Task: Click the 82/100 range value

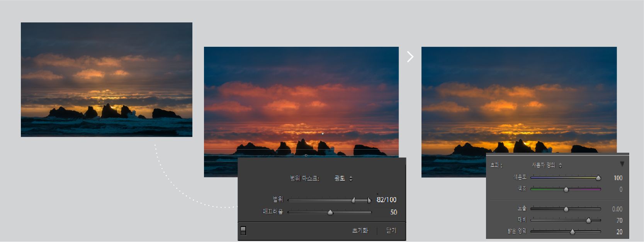Action: (x=386, y=199)
